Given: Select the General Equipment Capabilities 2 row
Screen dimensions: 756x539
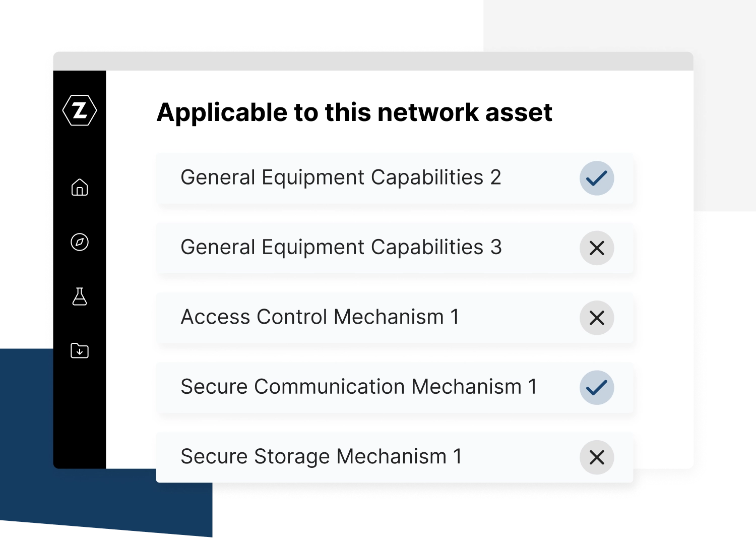Looking at the screenshot, I should tap(341, 178).
